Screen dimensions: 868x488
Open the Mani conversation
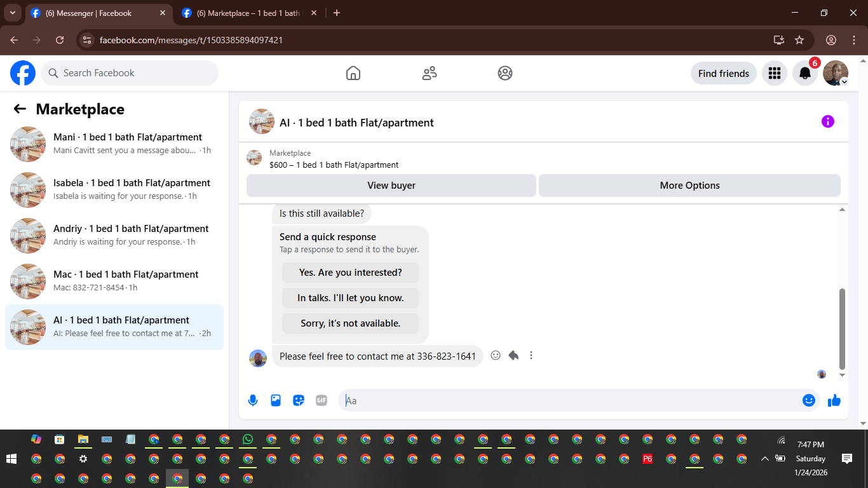114,144
